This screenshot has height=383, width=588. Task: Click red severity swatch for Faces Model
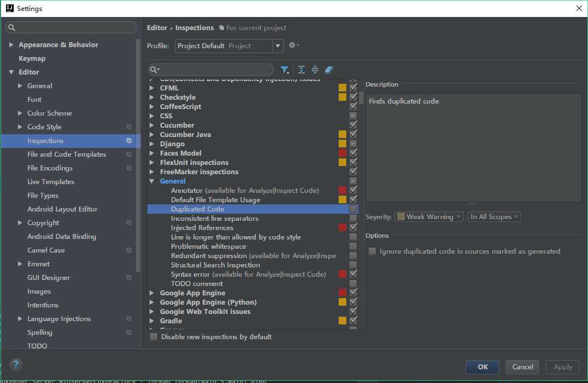pos(342,153)
